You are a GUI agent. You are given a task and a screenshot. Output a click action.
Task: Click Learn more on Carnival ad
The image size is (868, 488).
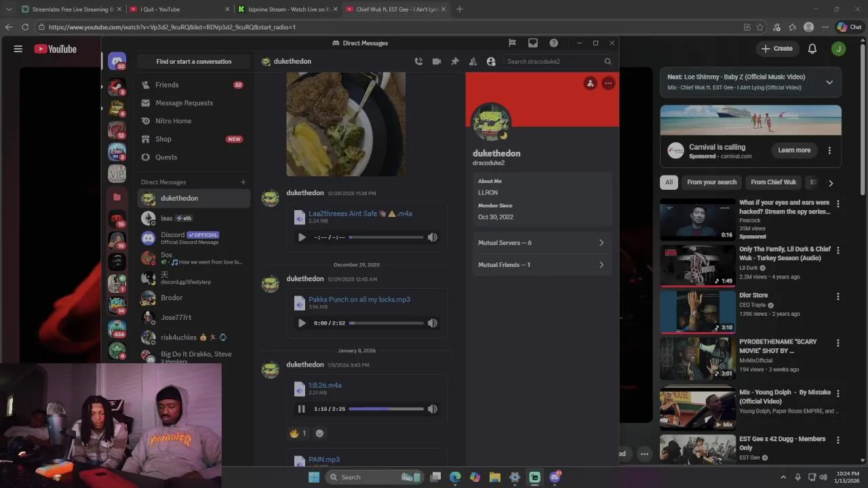(x=794, y=150)
